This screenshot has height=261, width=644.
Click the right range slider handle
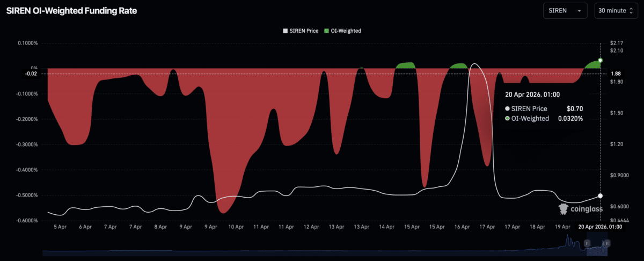607,243
